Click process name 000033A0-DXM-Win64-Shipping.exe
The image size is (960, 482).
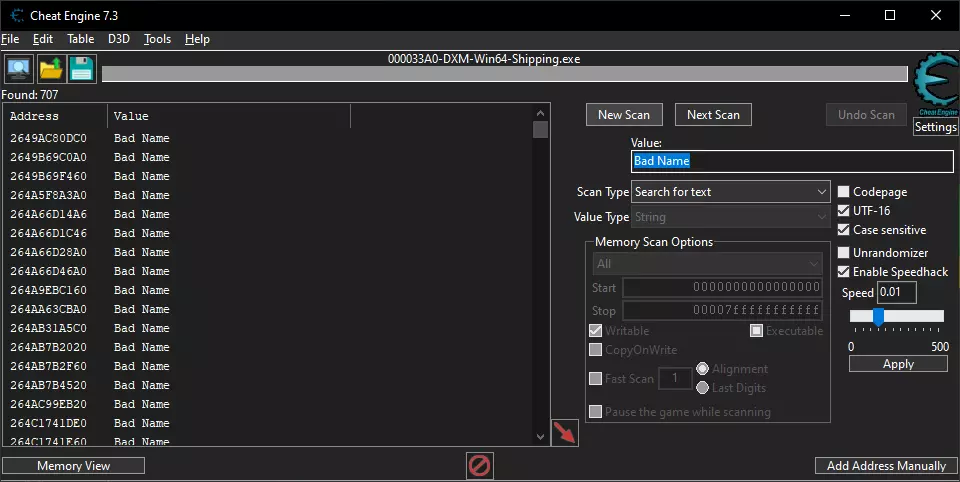click(x=484, y=59)
